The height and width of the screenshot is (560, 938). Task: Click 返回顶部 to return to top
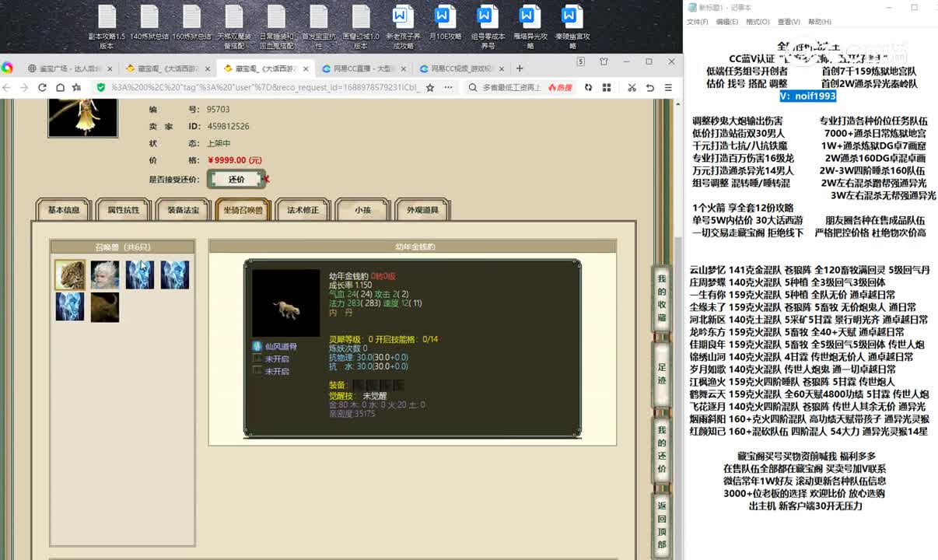coord(662,524)
